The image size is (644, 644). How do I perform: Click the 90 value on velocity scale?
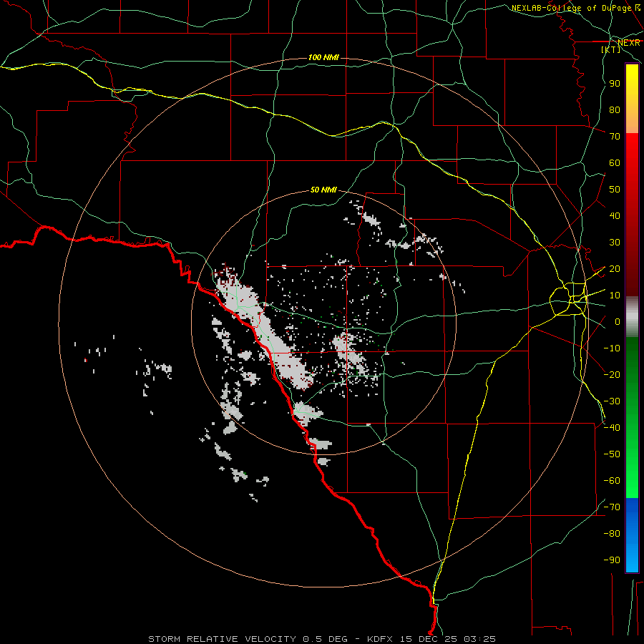pos(615,84)
